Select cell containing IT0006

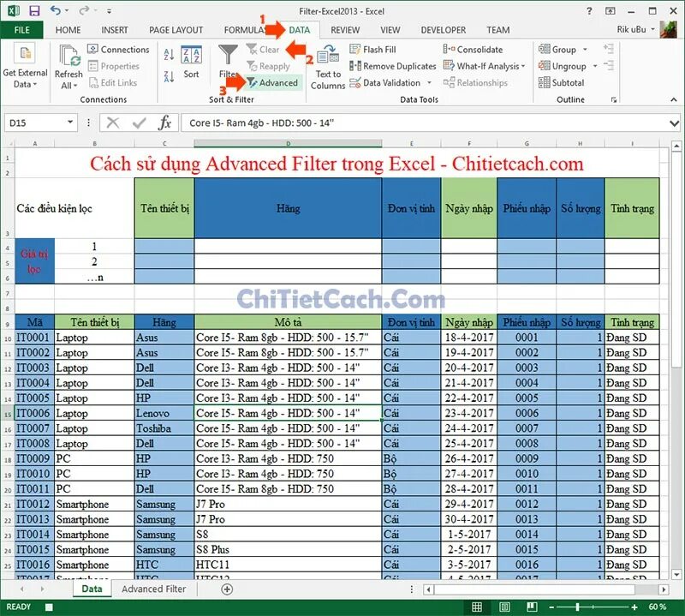(x=34, y=413)
